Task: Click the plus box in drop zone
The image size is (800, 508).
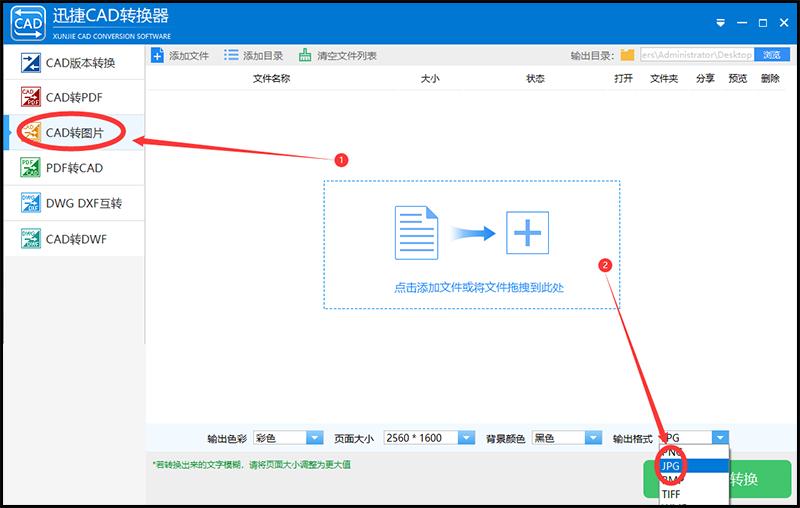Action: pyautogui.click(x=528, y=233)
